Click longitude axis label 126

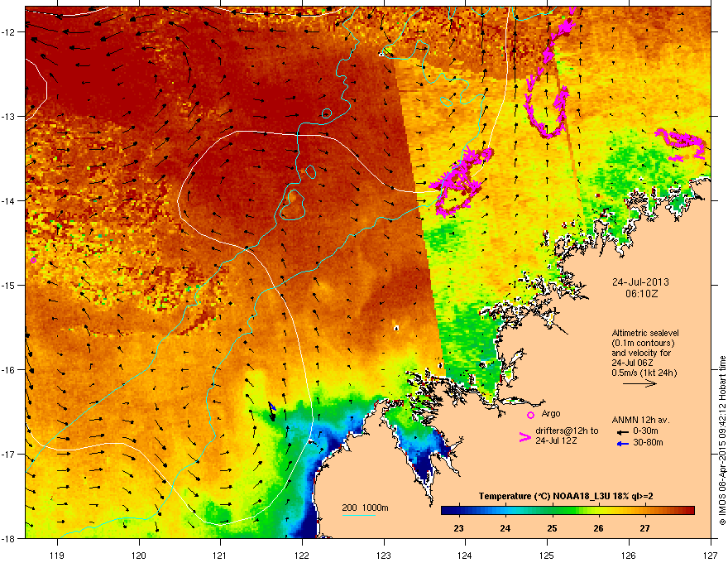pyautogui.click(x=629, y=555)
